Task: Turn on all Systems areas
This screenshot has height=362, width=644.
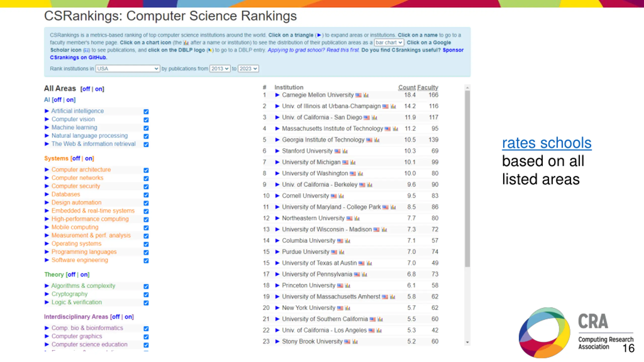Action: [89, 158]
